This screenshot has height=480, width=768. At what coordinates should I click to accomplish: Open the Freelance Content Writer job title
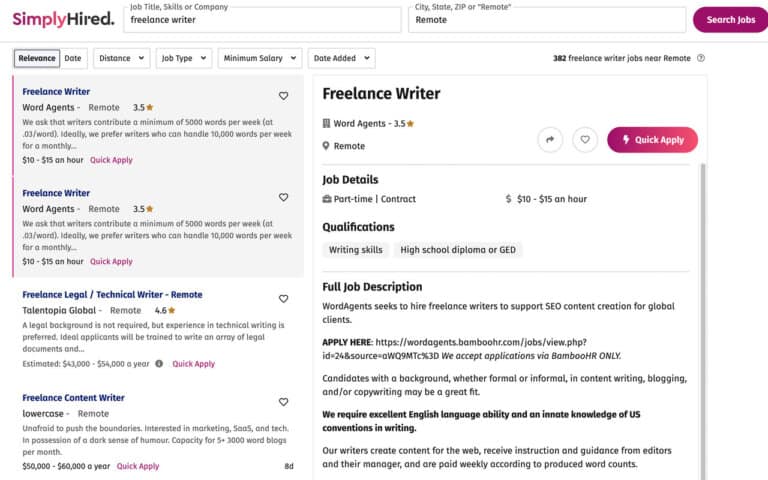click(73, 398)
